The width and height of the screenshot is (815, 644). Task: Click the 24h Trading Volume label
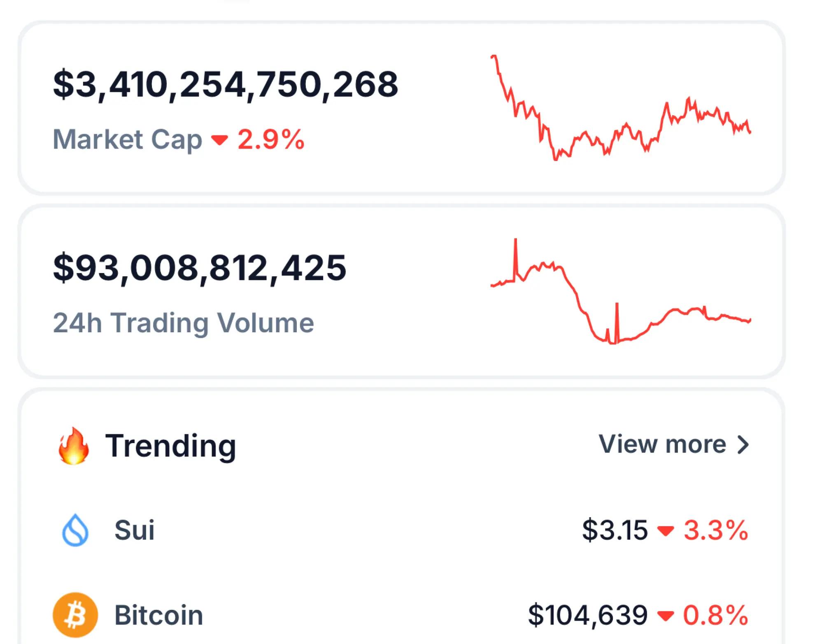pyautogui.click(x=184, y=323)
